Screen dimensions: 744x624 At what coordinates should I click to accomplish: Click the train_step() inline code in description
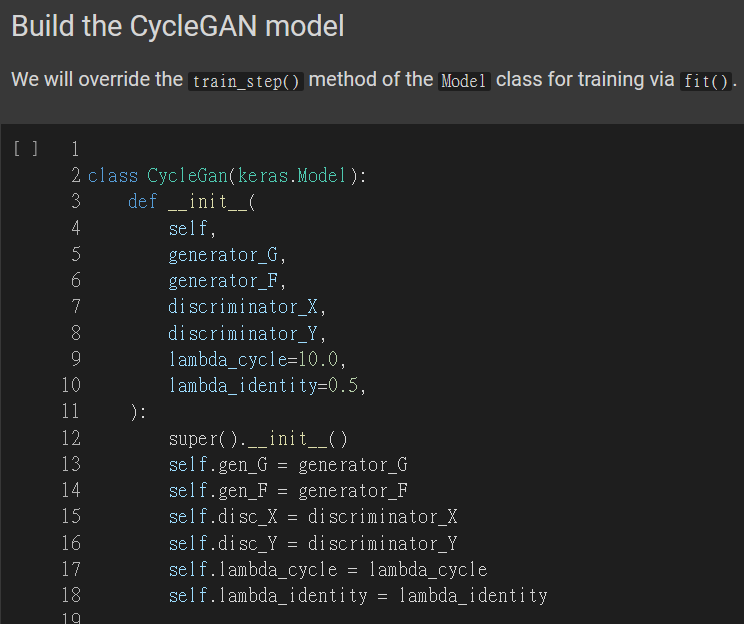tap(246, 81)
